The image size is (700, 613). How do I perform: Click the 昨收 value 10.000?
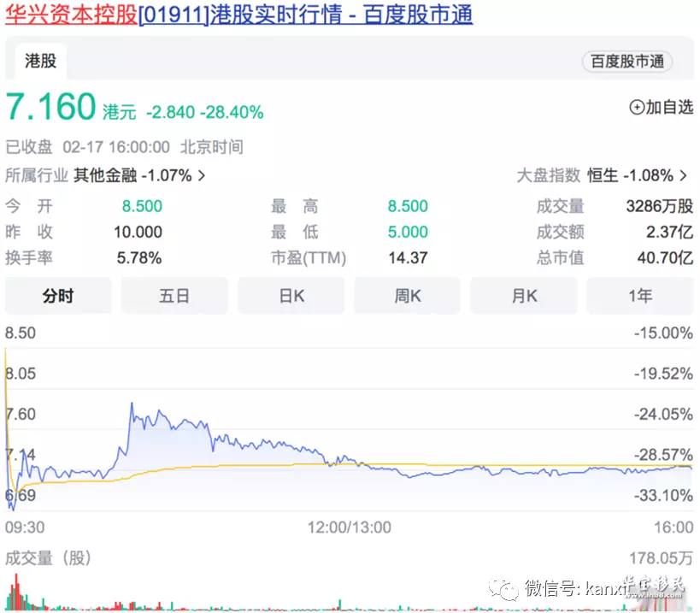138,233
